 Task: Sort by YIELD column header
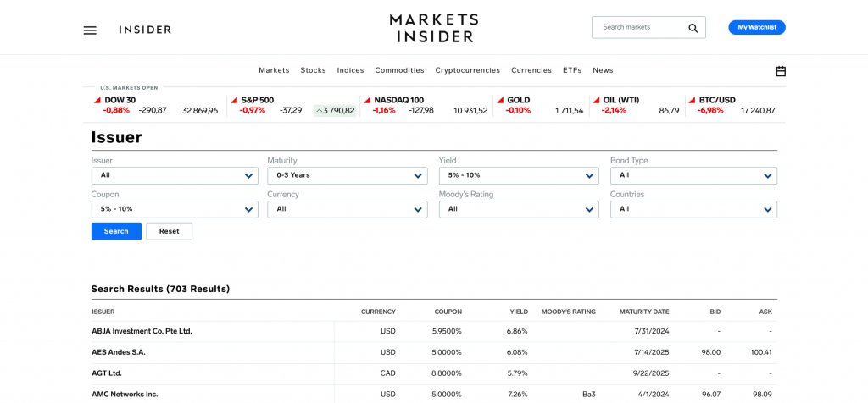pyautogui.click(x=519, y=312)
